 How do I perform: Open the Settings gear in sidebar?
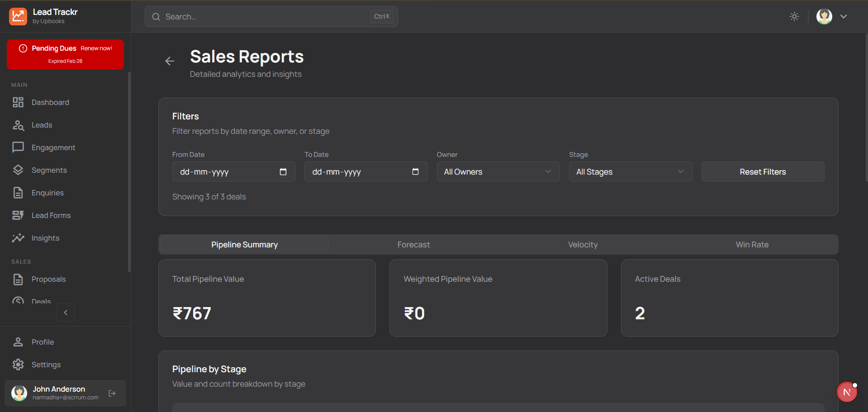coord(18,365)
